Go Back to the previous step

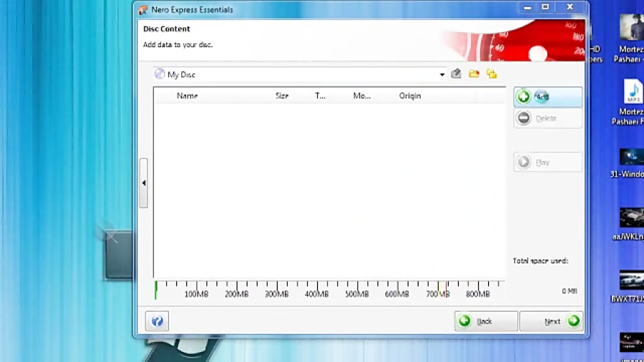(x=486, y=321)
